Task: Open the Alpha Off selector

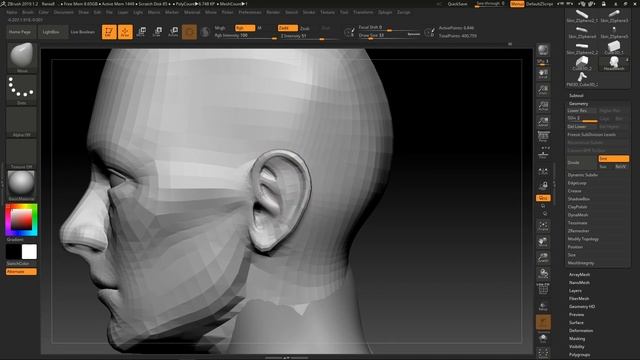Action: point(22,122)
